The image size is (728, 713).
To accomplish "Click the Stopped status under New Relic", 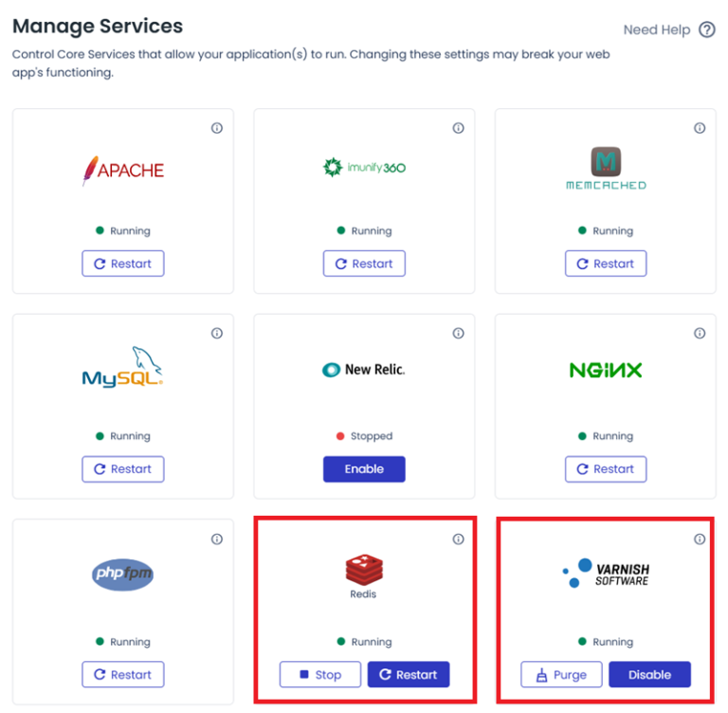I will (364, 436).
